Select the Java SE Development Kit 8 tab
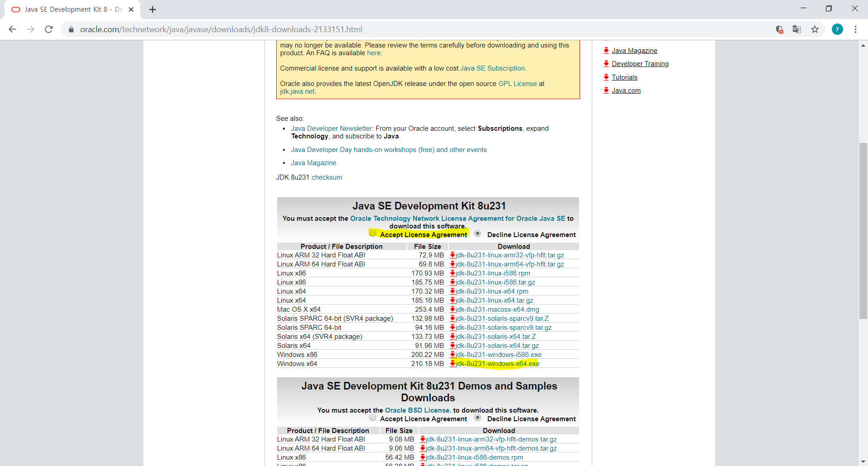This screenshot has height=466, width=868. coord(72,10)
